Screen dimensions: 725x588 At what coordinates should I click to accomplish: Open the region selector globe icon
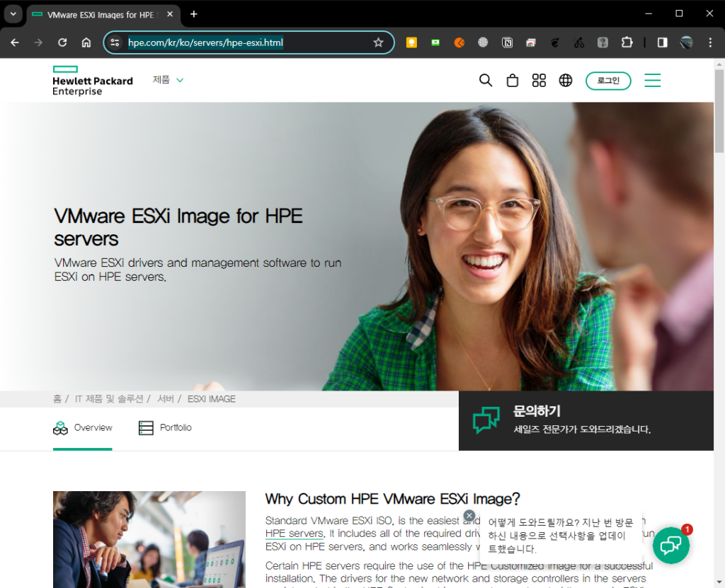point(566,81)
